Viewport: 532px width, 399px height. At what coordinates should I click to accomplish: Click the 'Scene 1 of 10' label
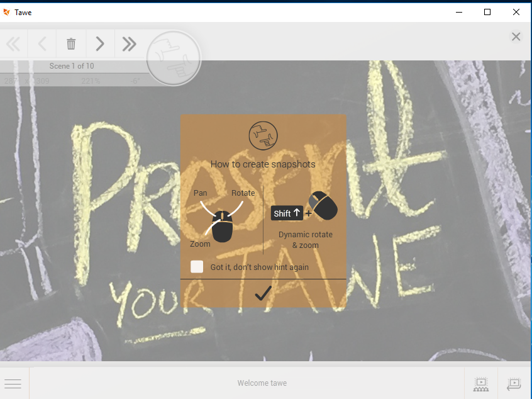pos(72,66)
